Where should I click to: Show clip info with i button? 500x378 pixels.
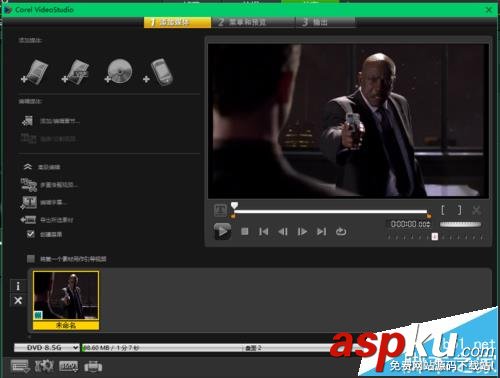coord(18,286)
